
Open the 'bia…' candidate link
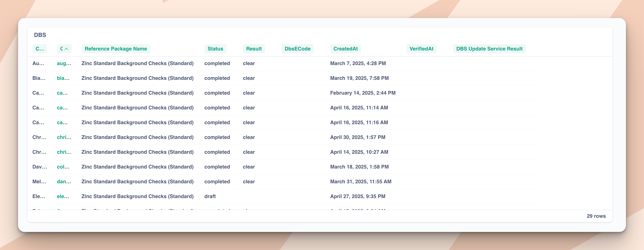click(x=63, y=78)
